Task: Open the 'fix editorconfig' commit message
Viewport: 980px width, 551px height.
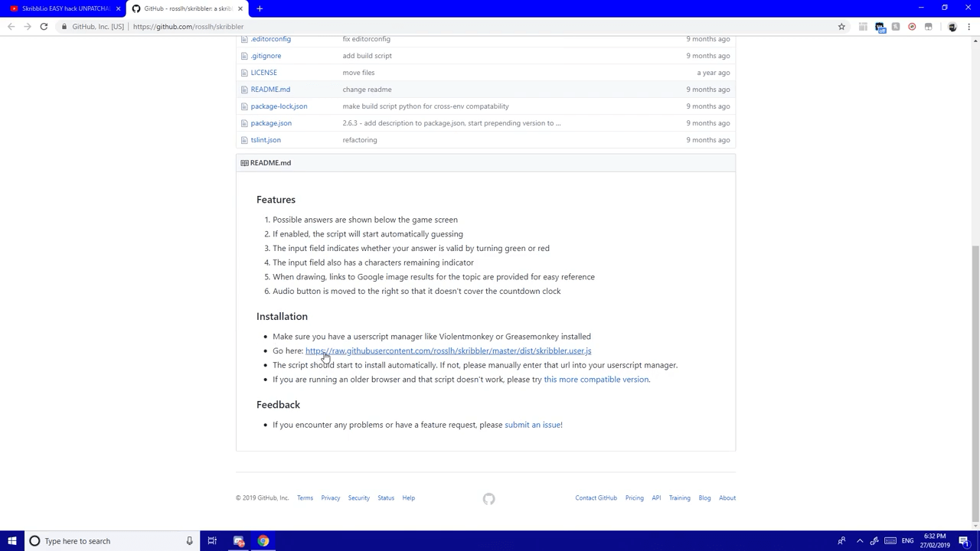Action: click(366, 39)
